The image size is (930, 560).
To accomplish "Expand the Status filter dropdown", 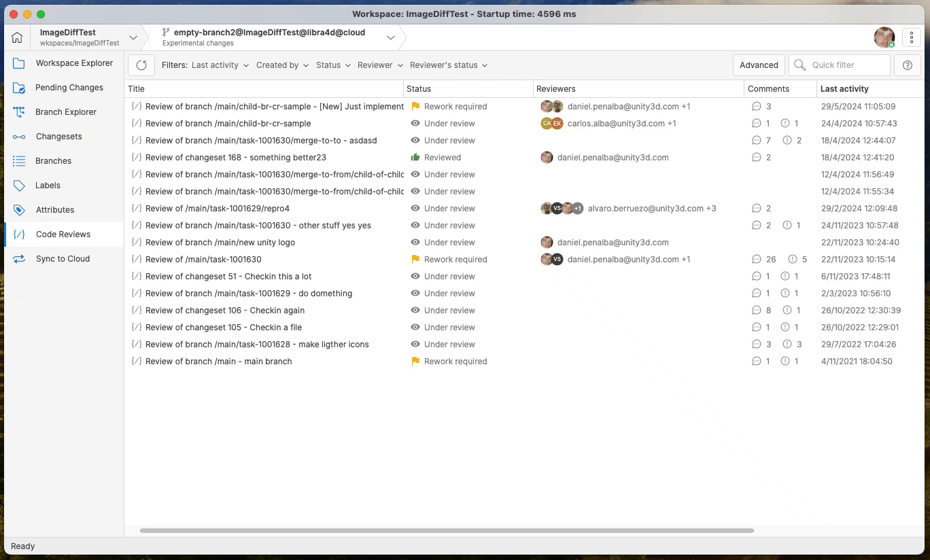I will [x=332, y=65].
